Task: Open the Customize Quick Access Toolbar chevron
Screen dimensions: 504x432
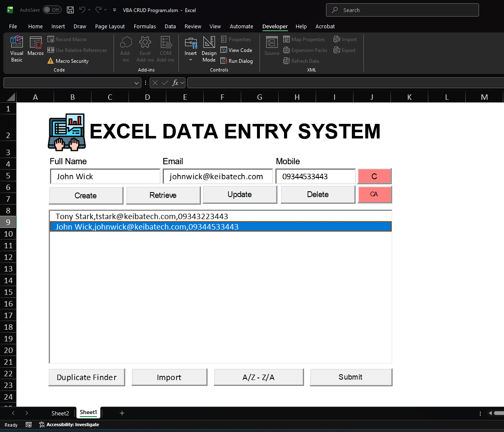Action: [x=114, y=10]
